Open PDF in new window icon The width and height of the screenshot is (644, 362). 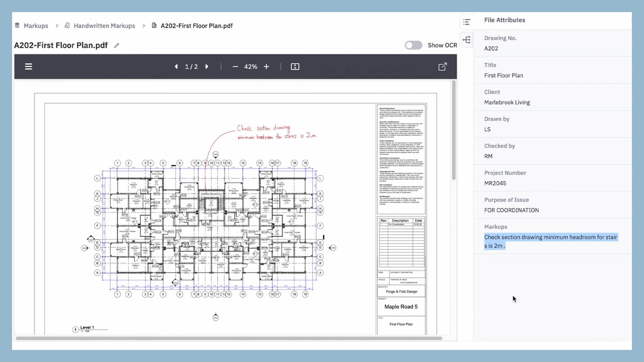click(x=442, y=67)
